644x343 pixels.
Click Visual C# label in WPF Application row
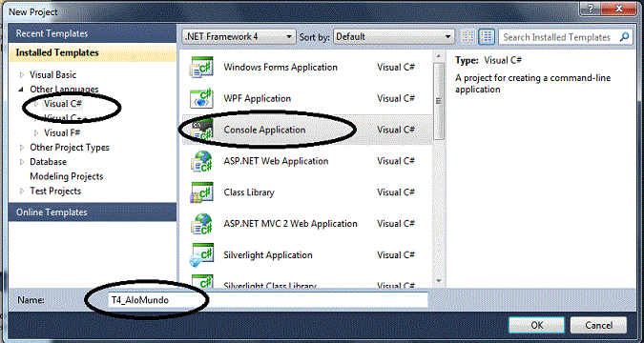396,98
